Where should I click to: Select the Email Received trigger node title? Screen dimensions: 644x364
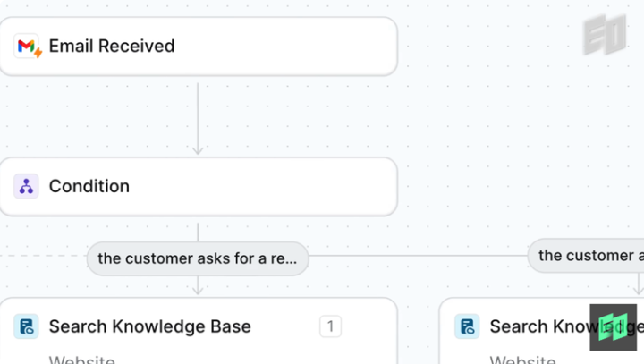(x=112, y=47)
